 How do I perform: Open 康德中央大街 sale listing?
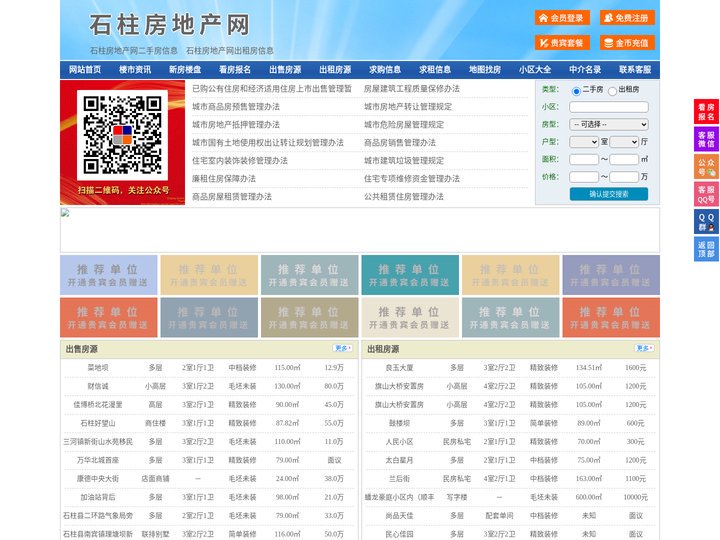click(x=98, y=479)
